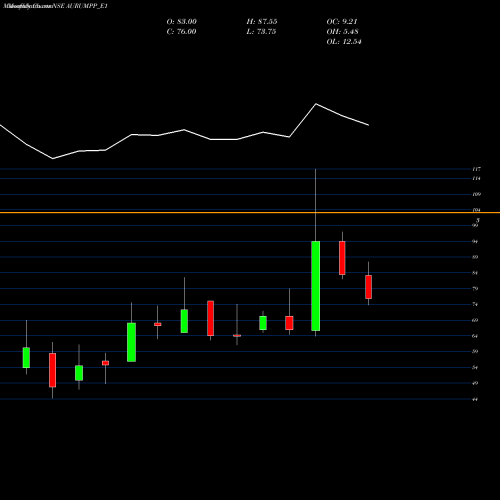Select the OH: 5.48 reading

[343, 32]
